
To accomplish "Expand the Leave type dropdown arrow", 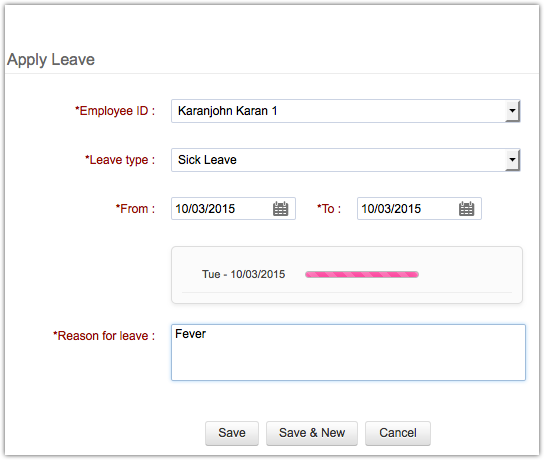I will point(512,160).
